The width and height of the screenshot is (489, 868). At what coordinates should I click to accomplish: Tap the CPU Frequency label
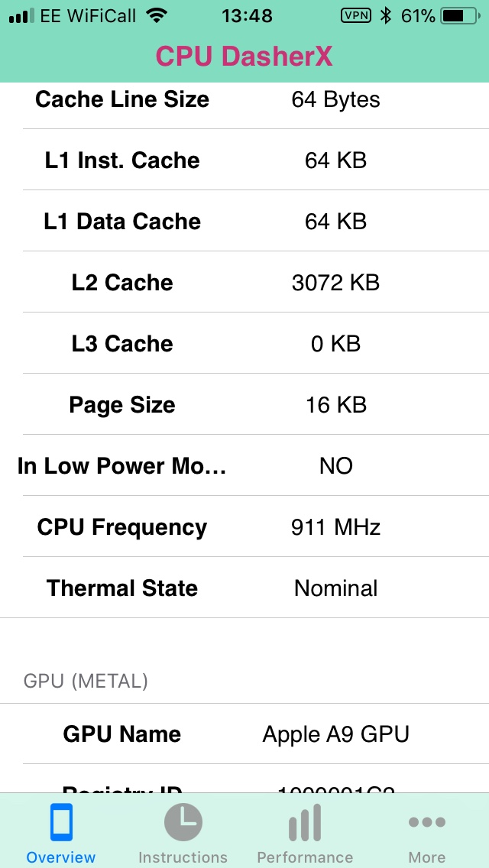coord(121,527)
